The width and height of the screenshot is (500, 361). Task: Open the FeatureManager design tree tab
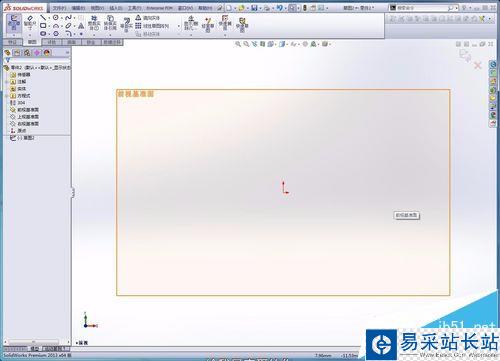7,53
